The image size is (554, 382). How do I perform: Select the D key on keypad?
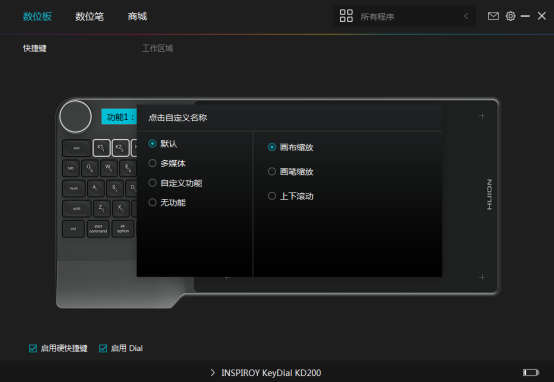[x=131, y=188]
